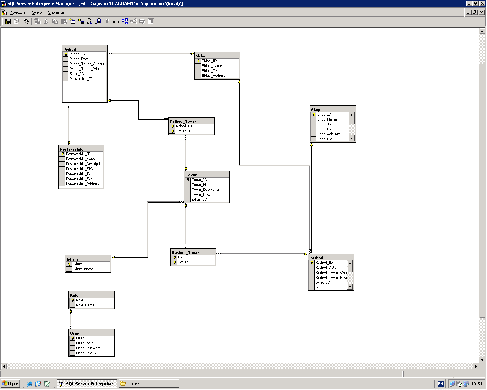Viewport: 487px width, 390px height.
Task: Click the first quick launch icon beside Start
Action: 30,384
